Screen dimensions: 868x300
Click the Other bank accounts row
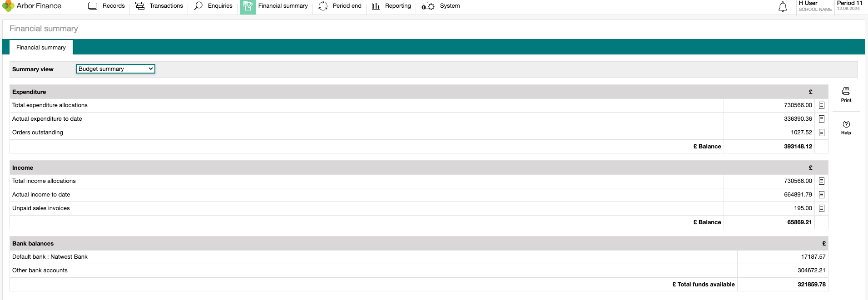[x=419, y=270]
